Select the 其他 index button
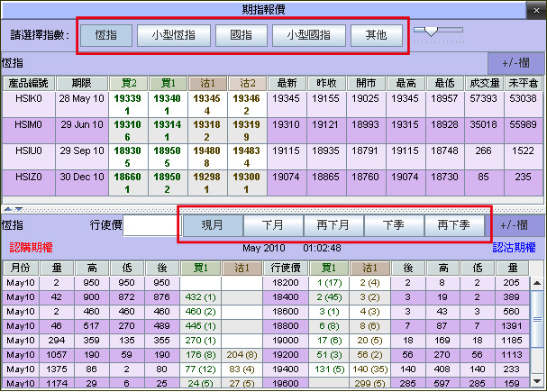The width and height of the screenshot is (547, 392). [376, 35]
